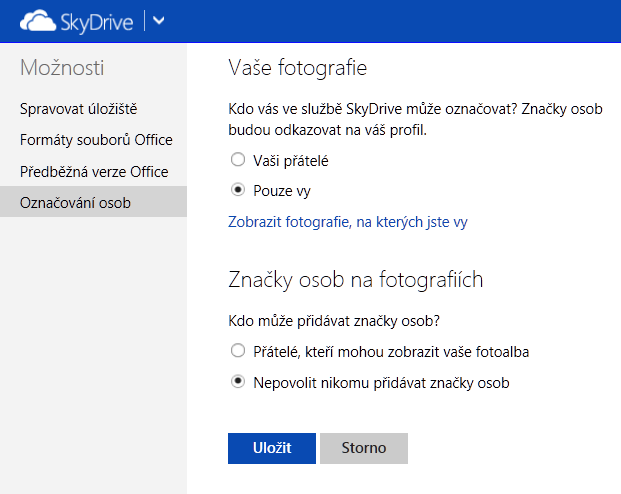Click the Vaše fotografie section heading

click(x=298, y=68)
